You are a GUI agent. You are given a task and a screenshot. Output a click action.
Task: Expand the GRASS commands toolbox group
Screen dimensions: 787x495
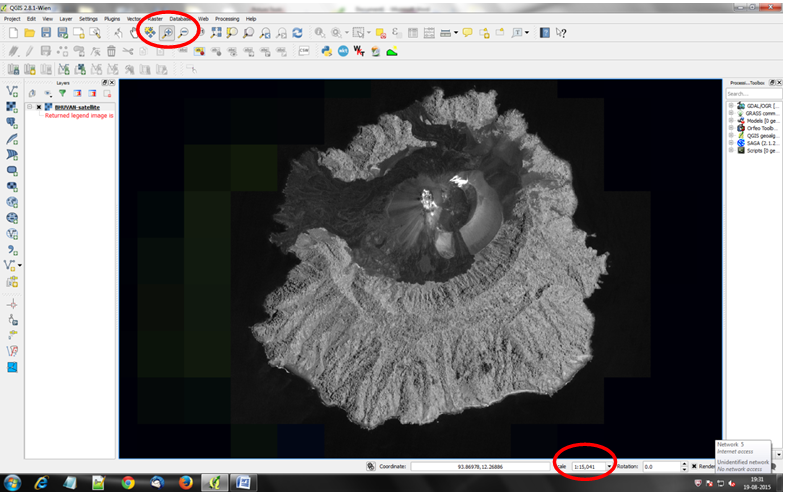tap(731, 113)
